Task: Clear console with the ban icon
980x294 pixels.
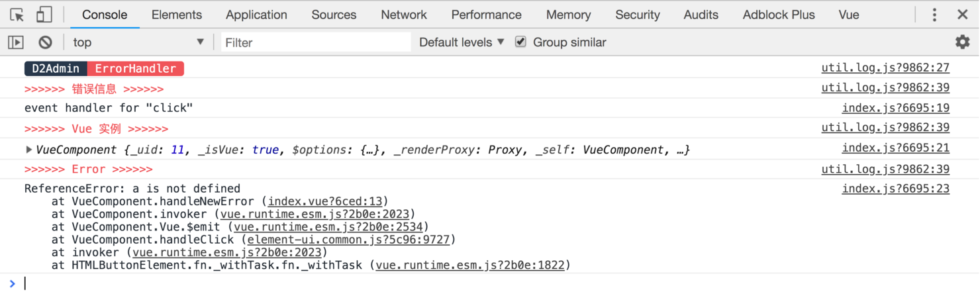Action: tap(45, 42)
